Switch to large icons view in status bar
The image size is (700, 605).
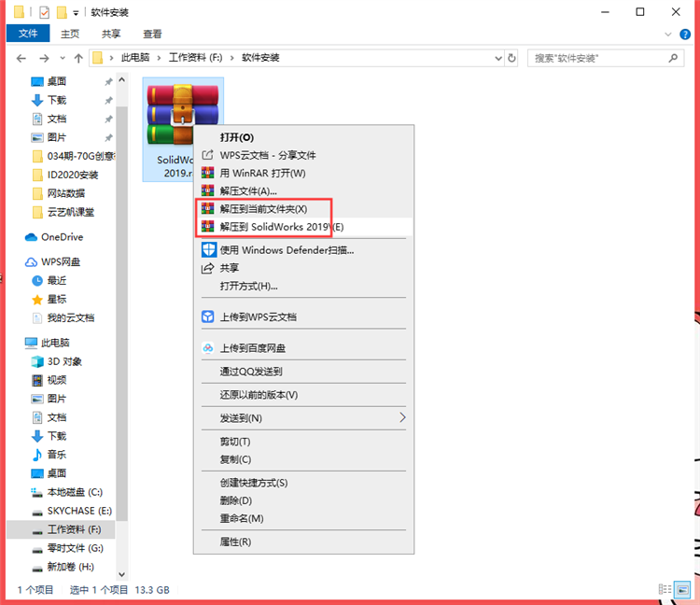[x=682, y=589]
